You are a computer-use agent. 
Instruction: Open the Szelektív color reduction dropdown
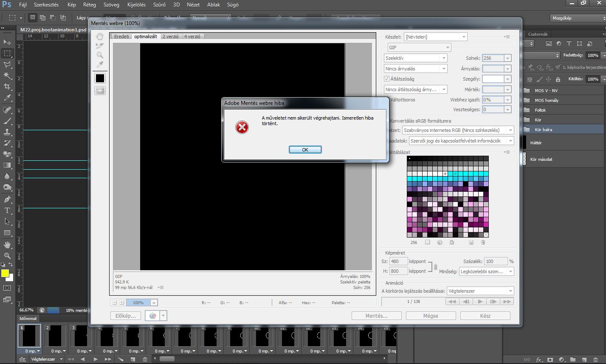pos(415,58)
